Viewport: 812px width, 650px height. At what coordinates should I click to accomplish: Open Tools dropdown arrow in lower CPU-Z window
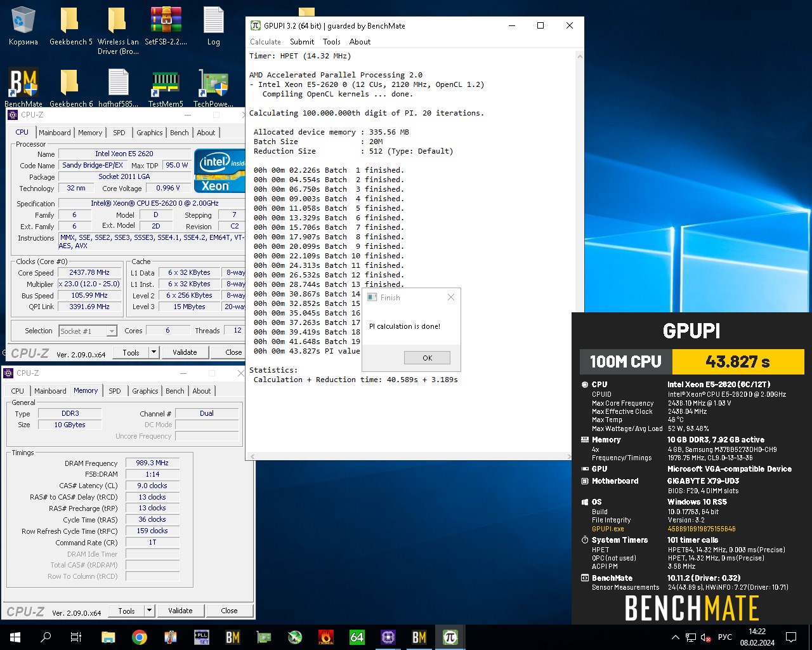coord(149,611)
